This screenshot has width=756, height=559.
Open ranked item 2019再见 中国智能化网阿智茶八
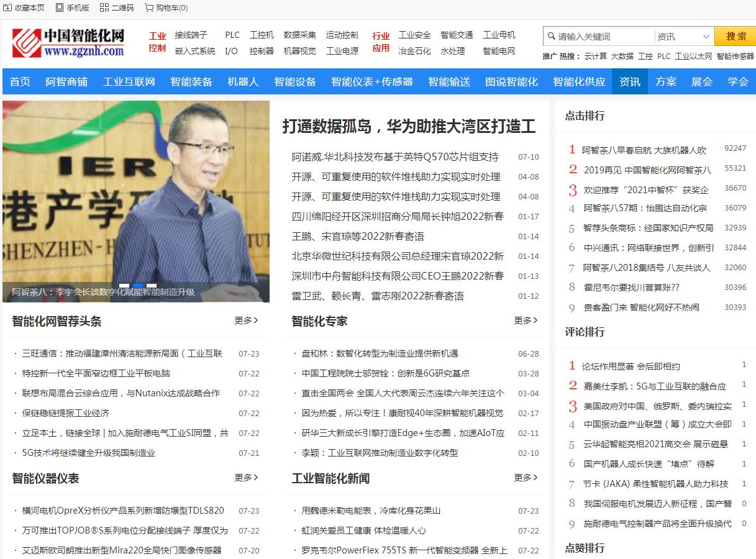648,170
